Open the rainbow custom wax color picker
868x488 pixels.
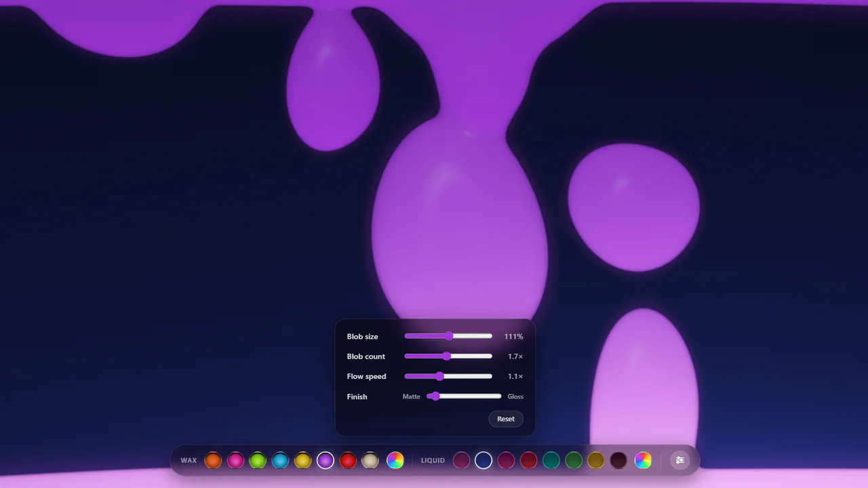click(x=395, y=461)
